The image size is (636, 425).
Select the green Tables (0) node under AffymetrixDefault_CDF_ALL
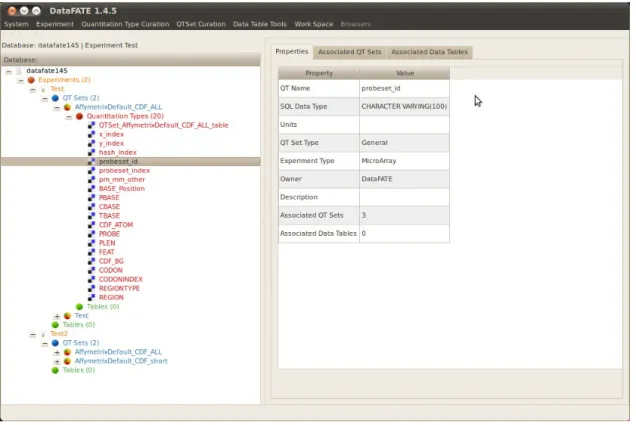(103, 307)
